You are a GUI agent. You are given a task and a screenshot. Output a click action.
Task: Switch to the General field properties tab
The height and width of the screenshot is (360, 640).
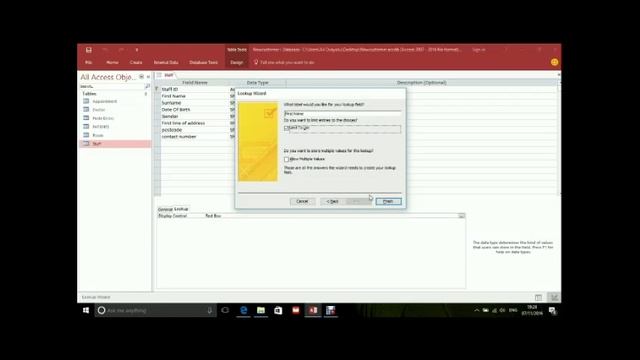(x=165, y=209)
